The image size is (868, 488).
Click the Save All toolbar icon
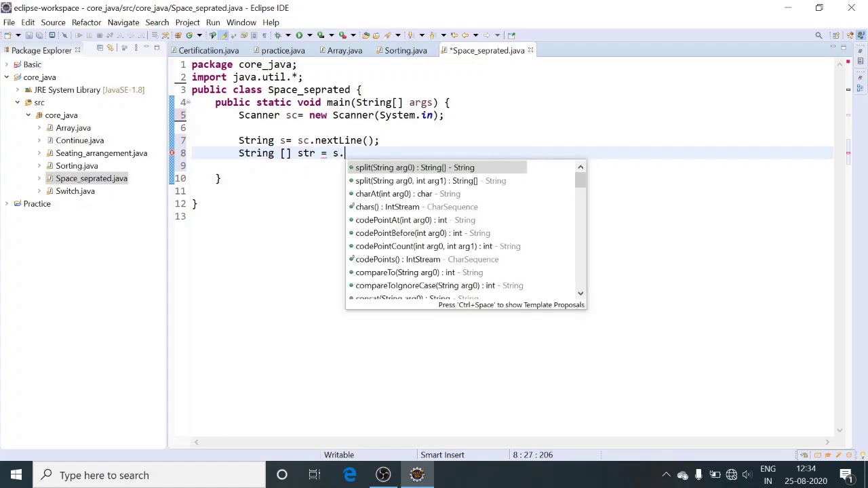[x=39, y=35]
